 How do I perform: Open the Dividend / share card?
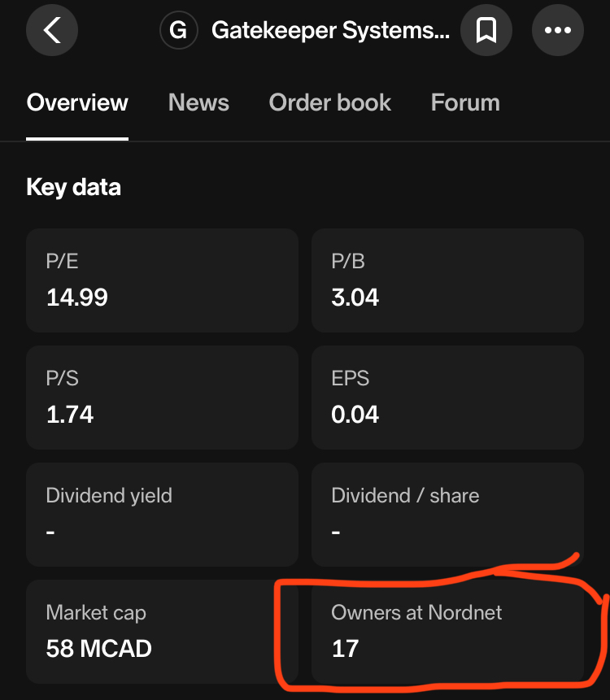point(447,515)
